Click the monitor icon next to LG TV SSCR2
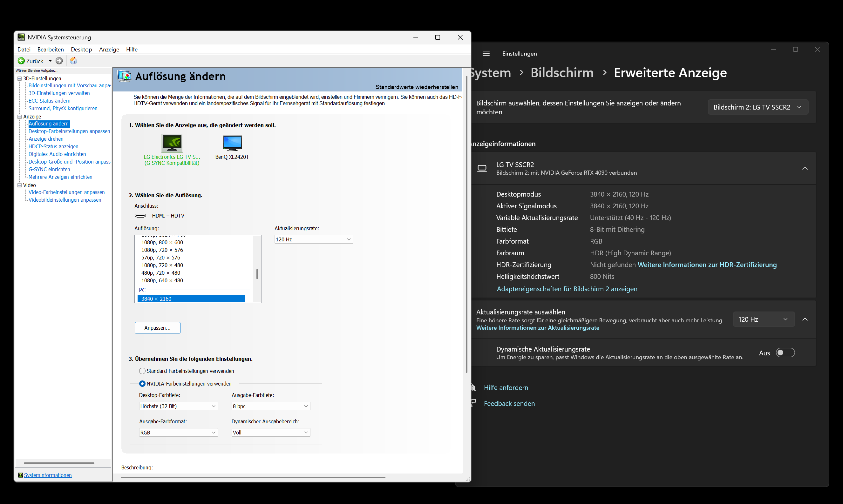This screenshot has width=843, height=504. [x=482, y=168]
